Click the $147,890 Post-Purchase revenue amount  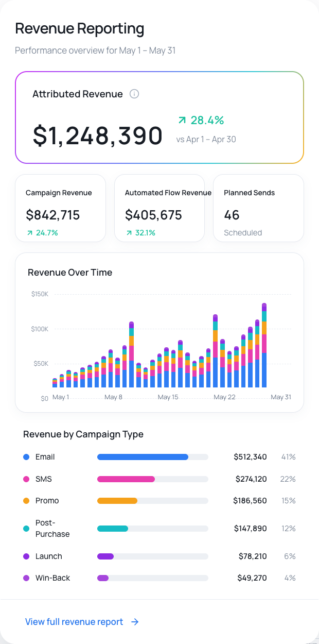pyautogui.click(x=251, y=529)
